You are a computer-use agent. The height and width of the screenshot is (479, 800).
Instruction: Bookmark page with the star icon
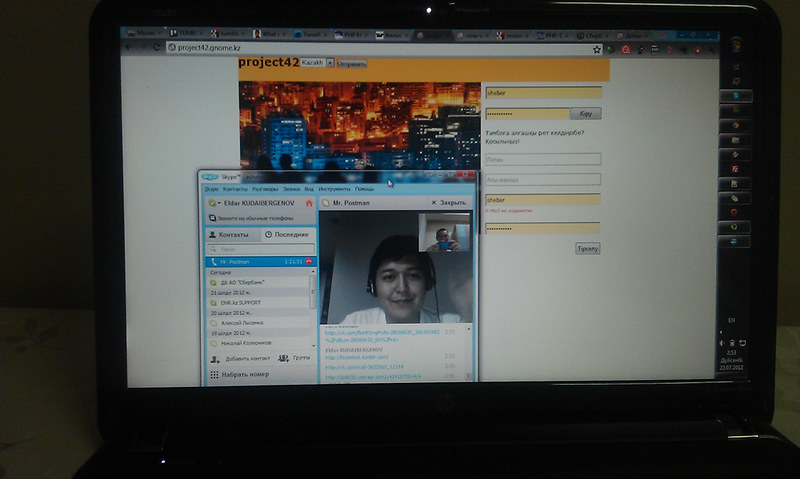click(597, 49)
